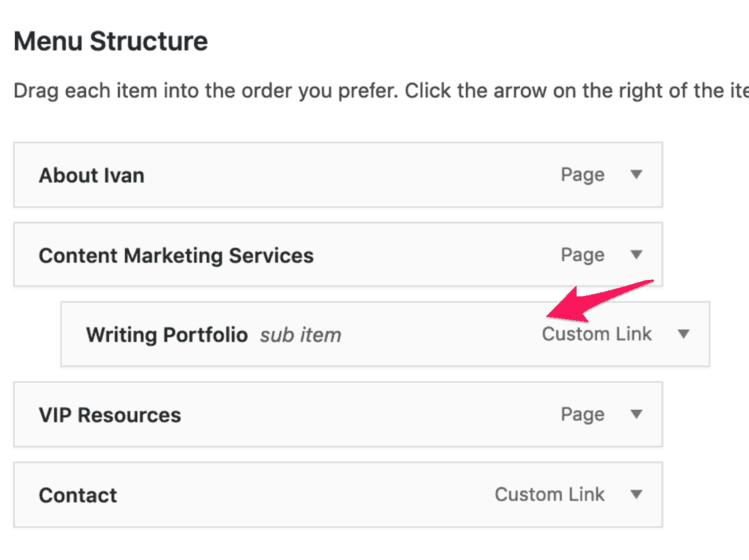The image size is (749, 560).
Task: Click the Drag each item instruction text
Action: click(381, 91)
